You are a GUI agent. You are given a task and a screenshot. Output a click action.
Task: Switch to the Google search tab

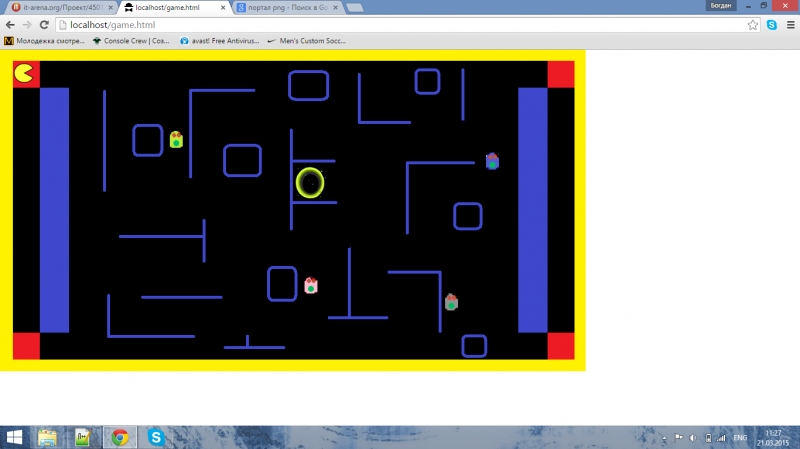point(287,8)
